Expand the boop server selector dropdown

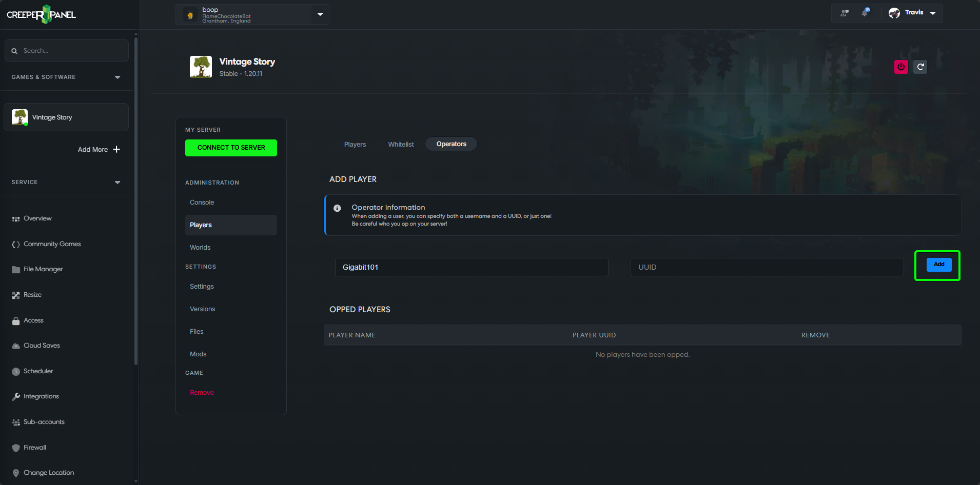(x=320, y=14)
